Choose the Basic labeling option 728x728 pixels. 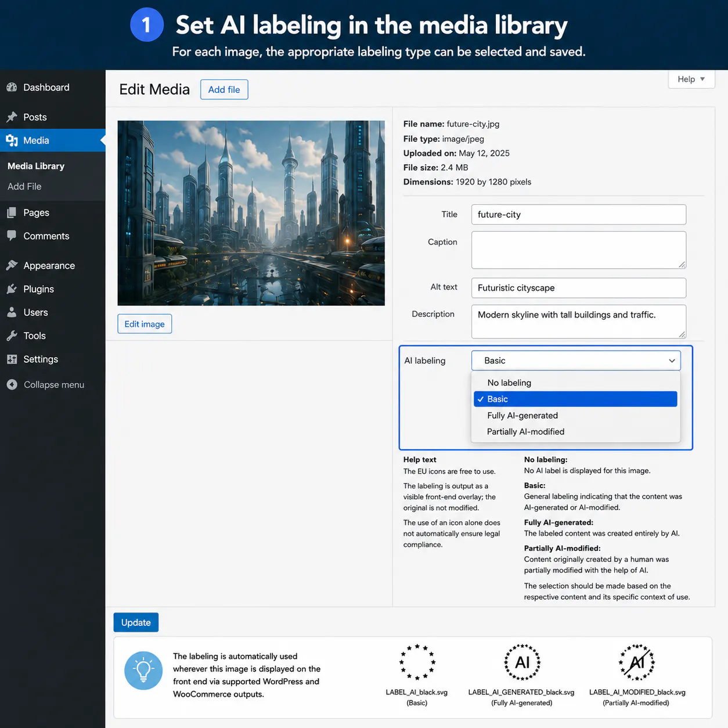[x=575, y=399]
